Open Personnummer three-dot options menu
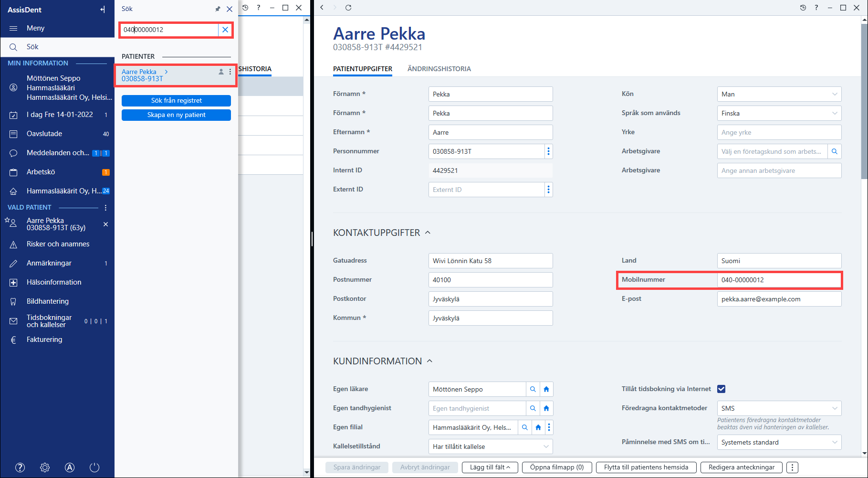Screen dimensions: 868x478 pyautogui.click(x=549, y=151)
